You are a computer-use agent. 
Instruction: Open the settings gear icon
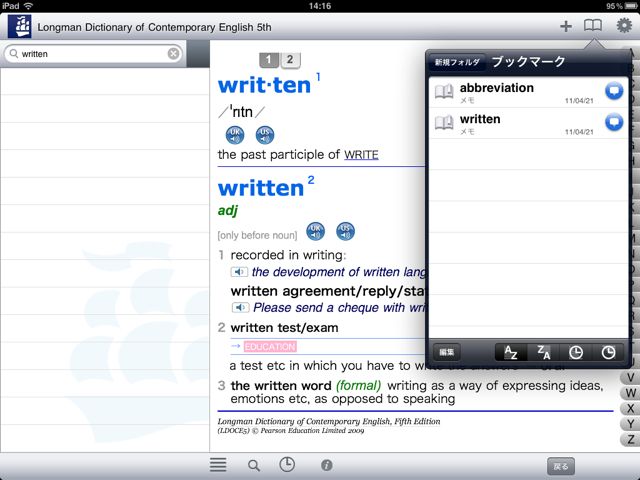click(x=624, y=26)
